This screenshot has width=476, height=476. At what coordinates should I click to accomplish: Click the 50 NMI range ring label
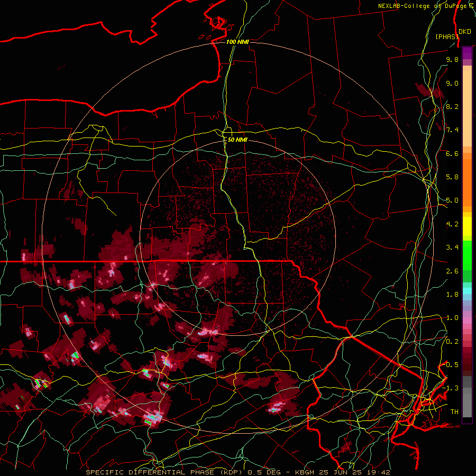237,140
